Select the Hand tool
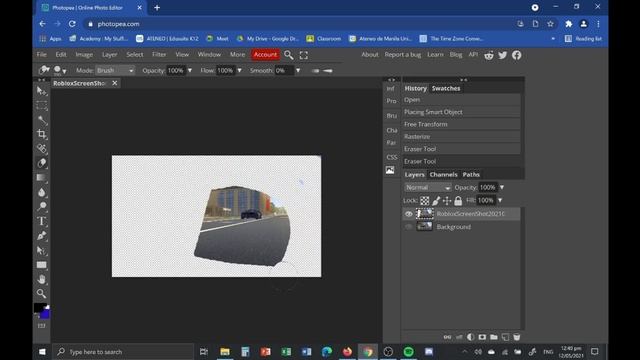The height and width of the screenshot is (360, 640). coord(42,279)
